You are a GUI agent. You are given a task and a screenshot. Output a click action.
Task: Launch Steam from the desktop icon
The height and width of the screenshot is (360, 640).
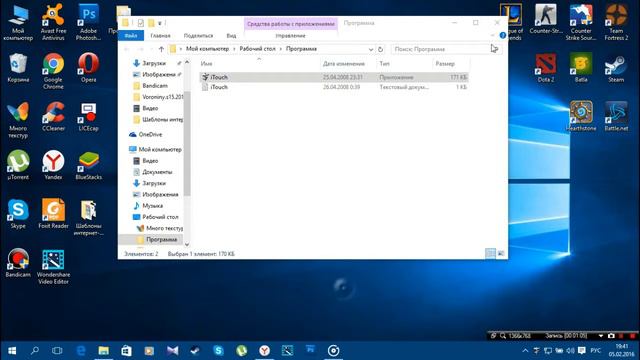[616, 68]
